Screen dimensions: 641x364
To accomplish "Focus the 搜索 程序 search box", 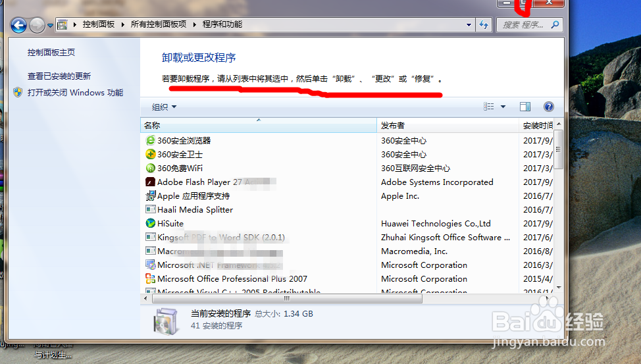I will pos(524,25).
